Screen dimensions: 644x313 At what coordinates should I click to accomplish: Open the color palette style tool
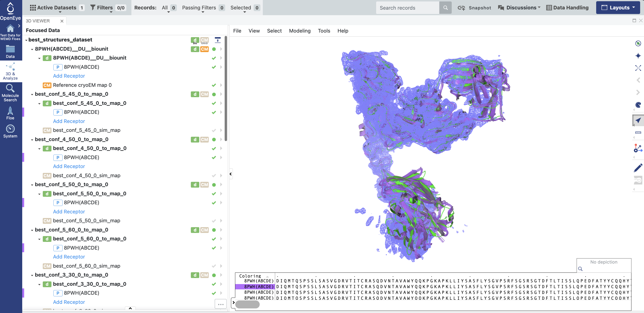pos(638,105)
